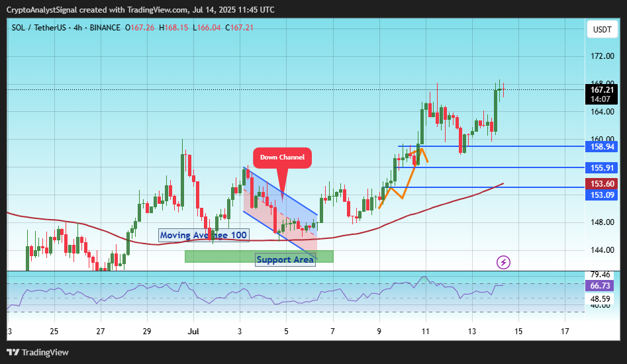The height and width of the screenshot is (364, 627).
Task: Click the 14:07 candle countdown timer
Action: [x=601, y=99]
